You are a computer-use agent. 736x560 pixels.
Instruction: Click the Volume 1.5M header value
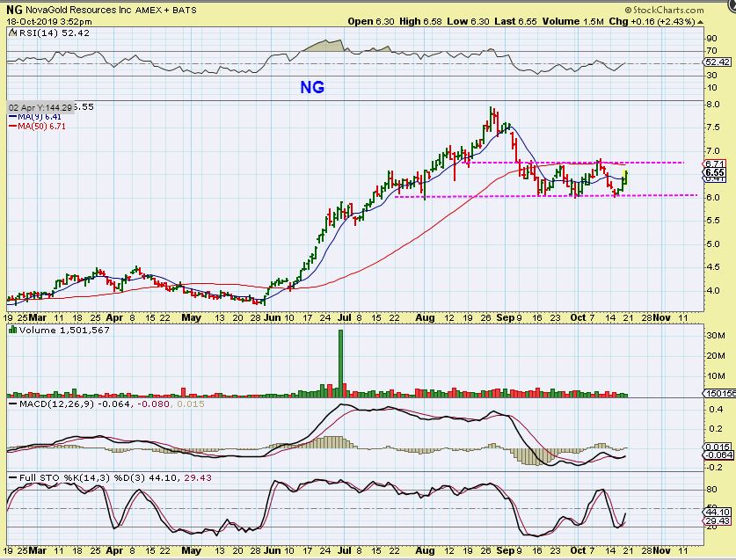point(573,22)
